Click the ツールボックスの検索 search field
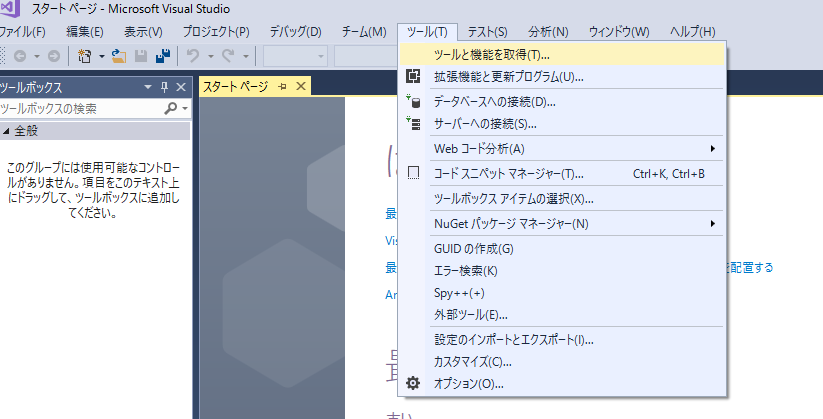 pyautogui.click(x=81, y=109)
